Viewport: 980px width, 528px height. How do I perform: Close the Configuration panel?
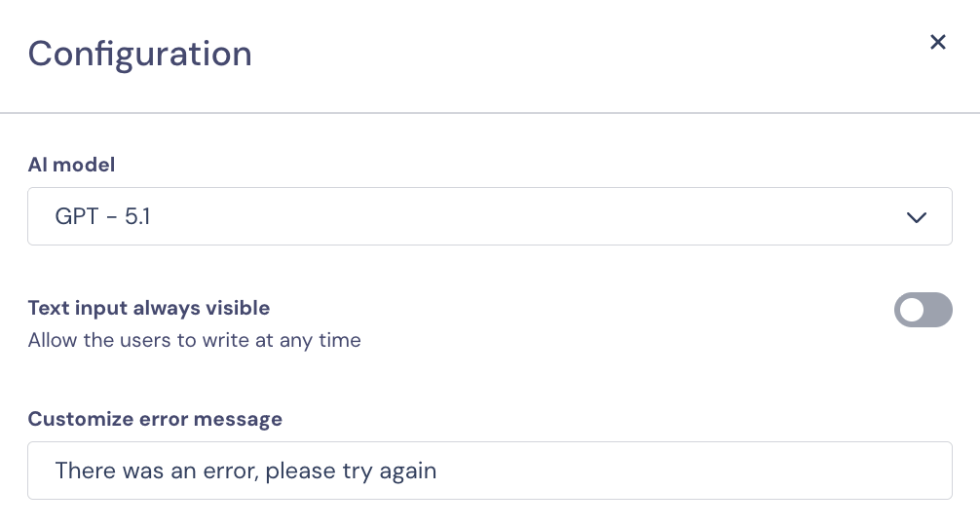(x=938, y=42)
